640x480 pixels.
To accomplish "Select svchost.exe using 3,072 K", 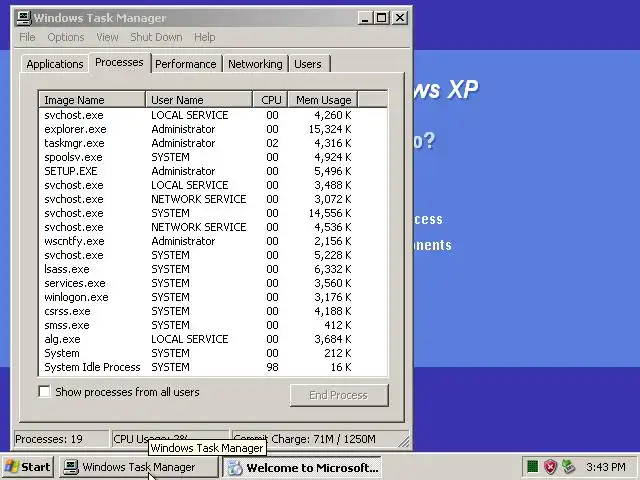I will click(x=213, y=199).
